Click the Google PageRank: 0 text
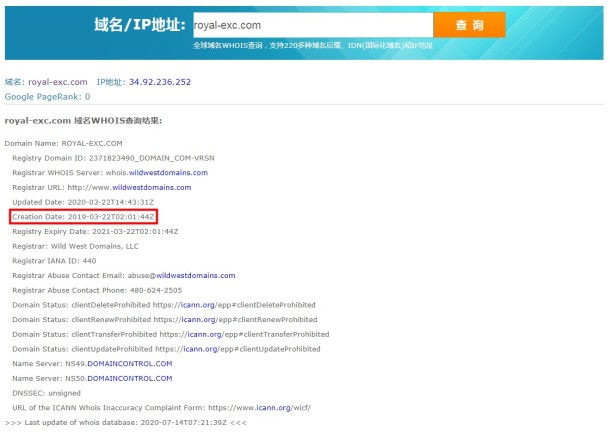This screenshot has width=610, height=432. pos(47,97)
